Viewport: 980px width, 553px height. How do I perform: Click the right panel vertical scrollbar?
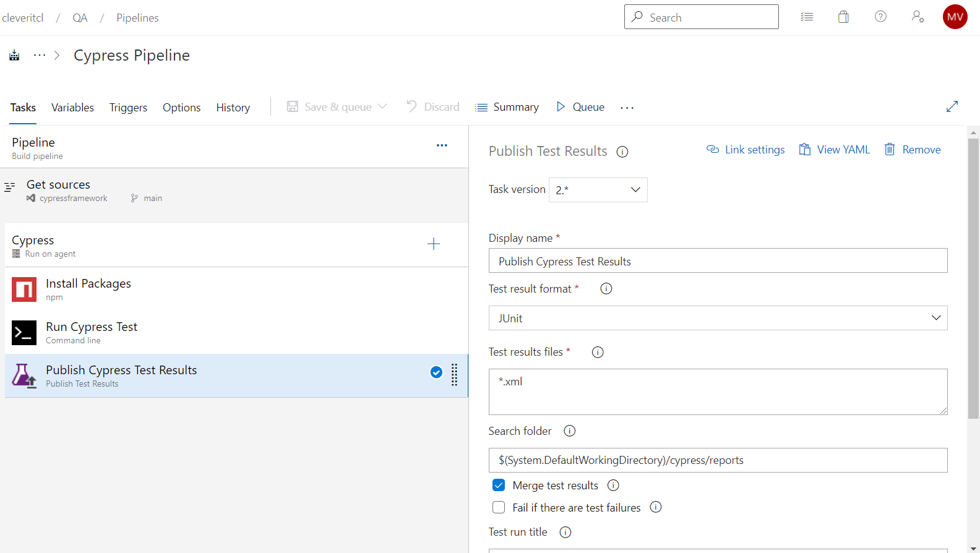coord(973,278)
